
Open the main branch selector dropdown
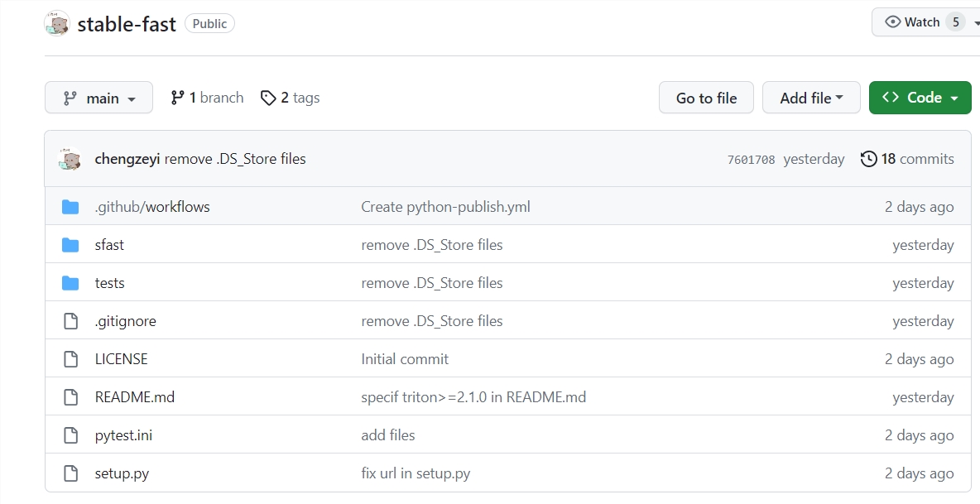[x=98, y=98]
